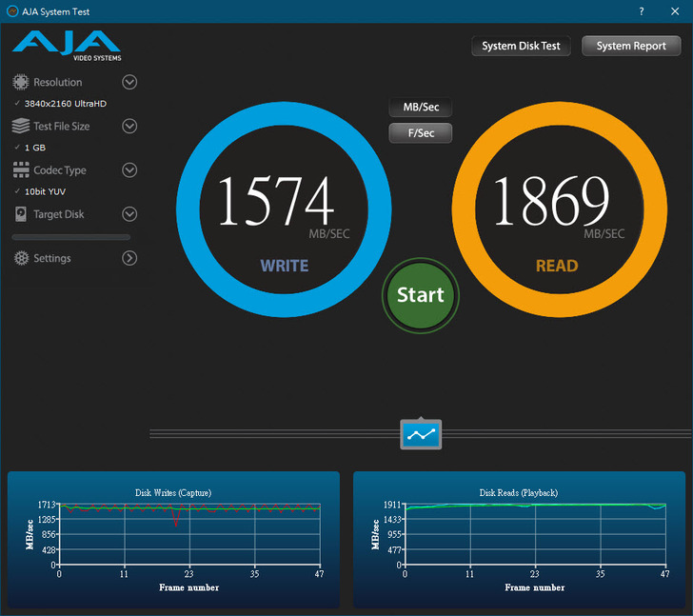693x616 pixels.
Task: Click the AJA Video Systems logo
Action: coord(67,44)
